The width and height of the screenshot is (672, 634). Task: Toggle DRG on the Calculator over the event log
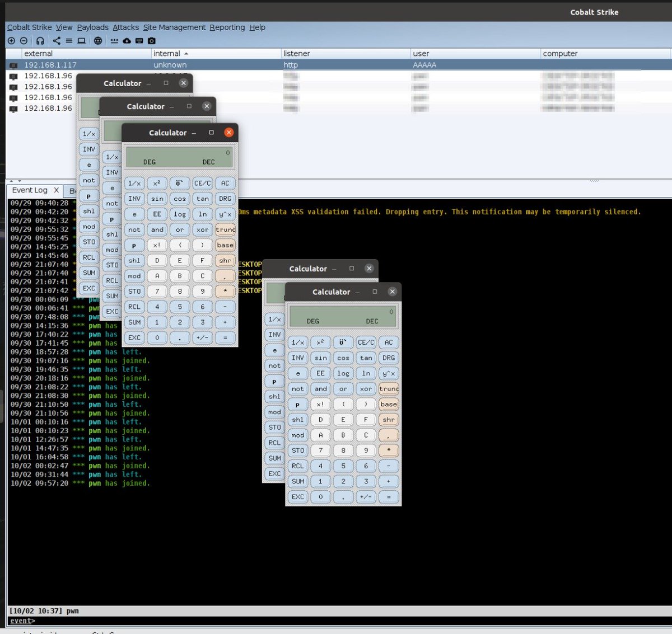tap(389, 358)
